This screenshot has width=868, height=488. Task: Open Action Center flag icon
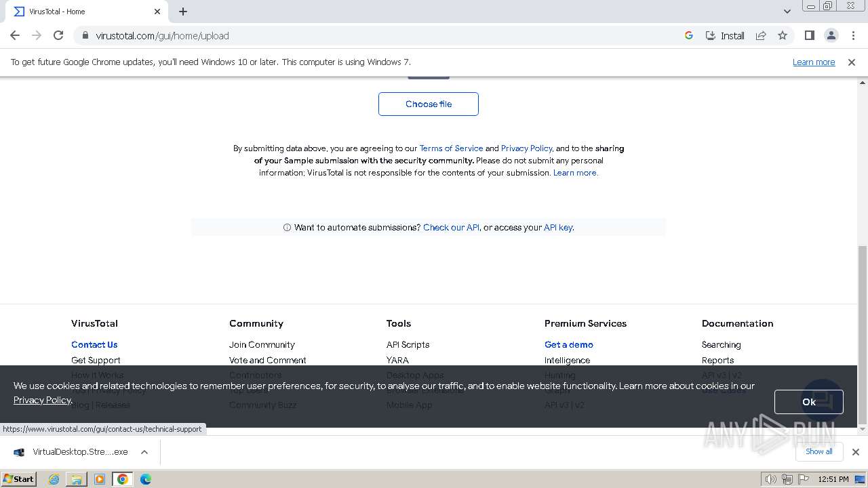[x=802, y=479]
